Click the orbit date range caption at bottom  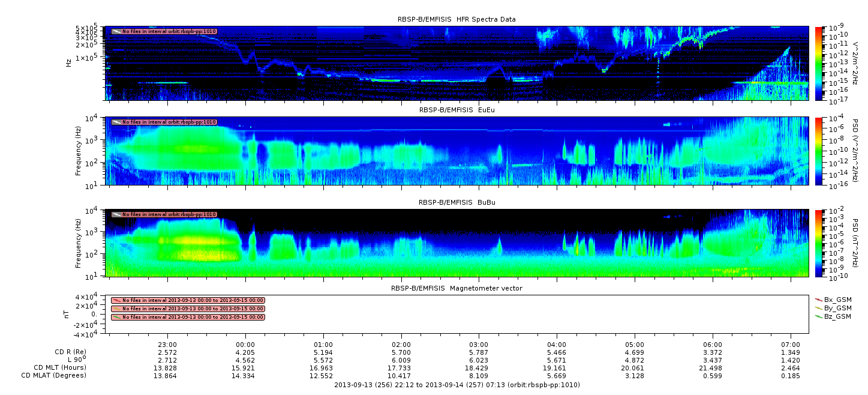point(456,385)
